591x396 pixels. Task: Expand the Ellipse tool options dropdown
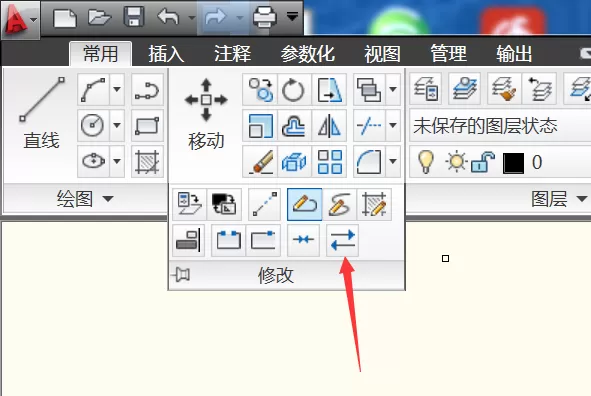[117, 161]
